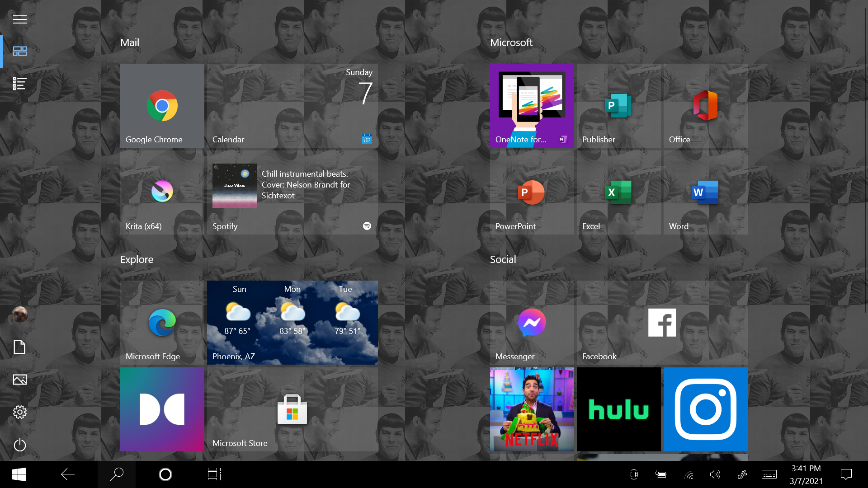Switch to Pinned tiles view

20,51
